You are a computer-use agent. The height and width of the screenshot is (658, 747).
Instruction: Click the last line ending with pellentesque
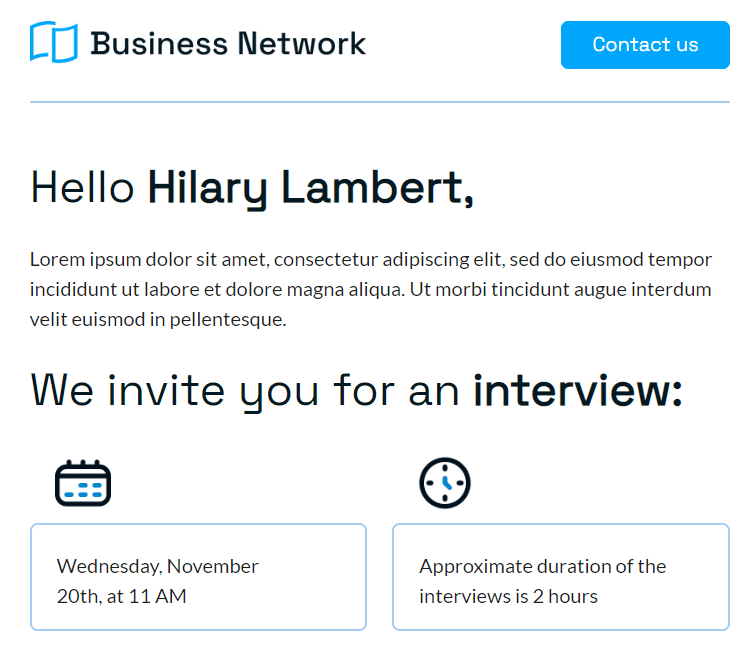coord(158,320)
